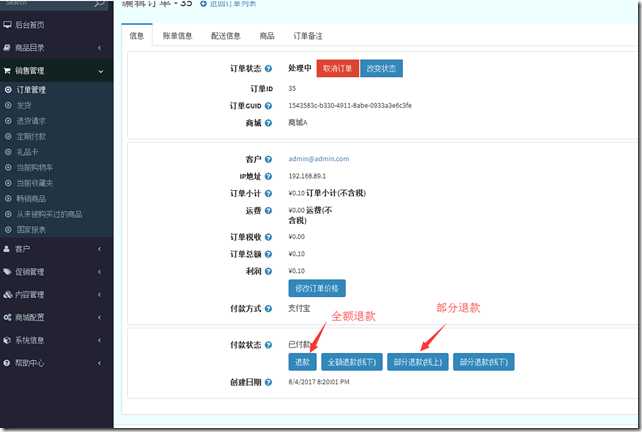Switch to the 配送信息 tab
Viewport: 642px width, 432px height.
coord(226,36)
